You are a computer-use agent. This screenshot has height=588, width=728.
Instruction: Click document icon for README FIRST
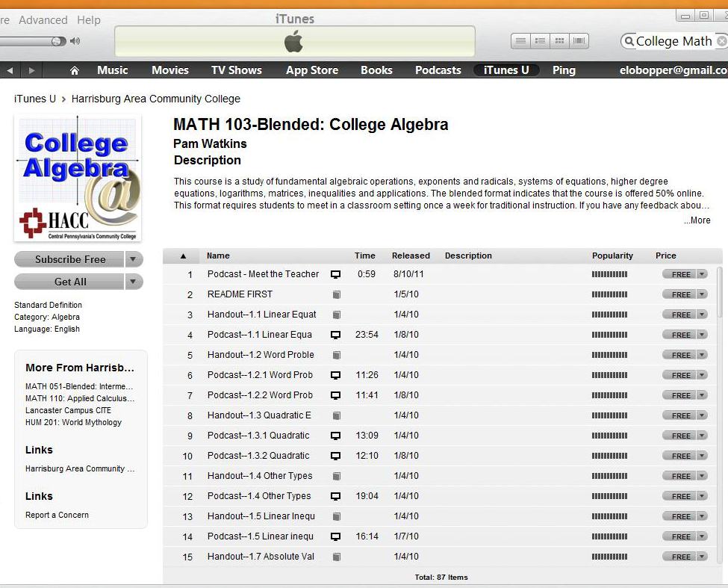click(337, 294)
